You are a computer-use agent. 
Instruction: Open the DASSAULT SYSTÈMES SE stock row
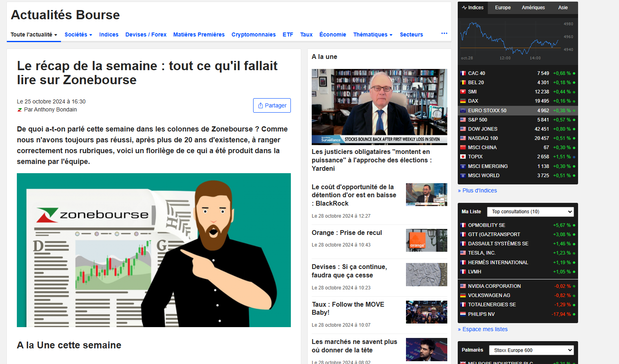pyautogui.click(x=518, y=244)
